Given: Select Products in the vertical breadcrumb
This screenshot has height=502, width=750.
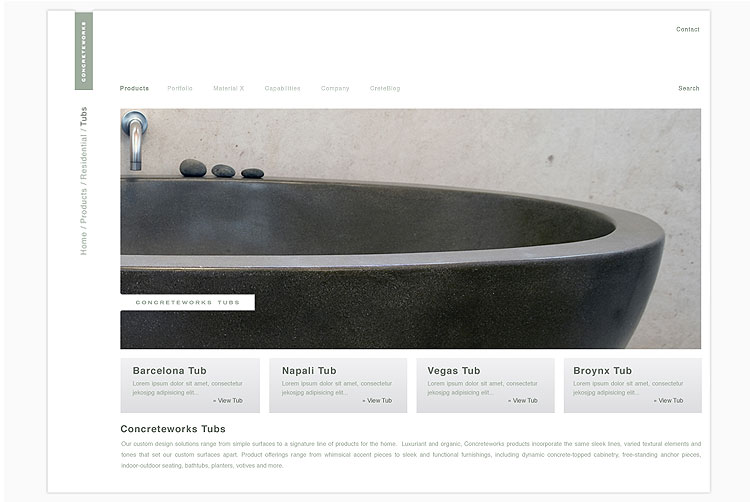Looking at the screenshot, I should [84, 206].
